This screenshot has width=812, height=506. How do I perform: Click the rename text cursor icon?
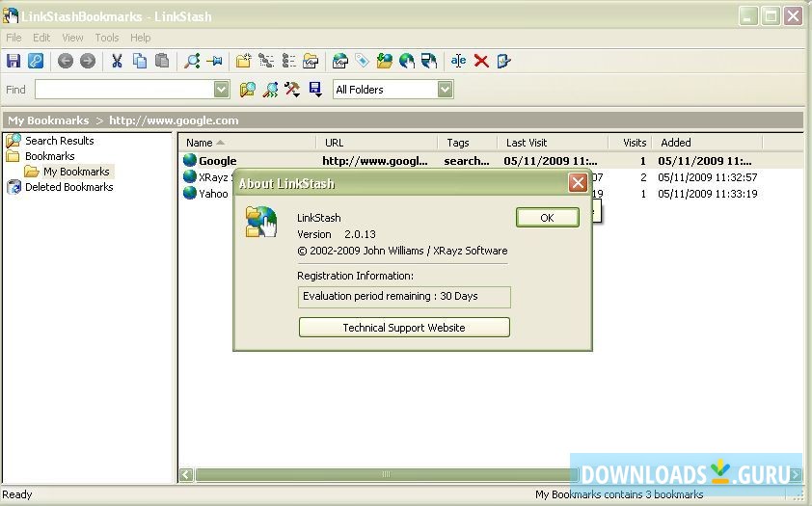click(x=458, y=61)
